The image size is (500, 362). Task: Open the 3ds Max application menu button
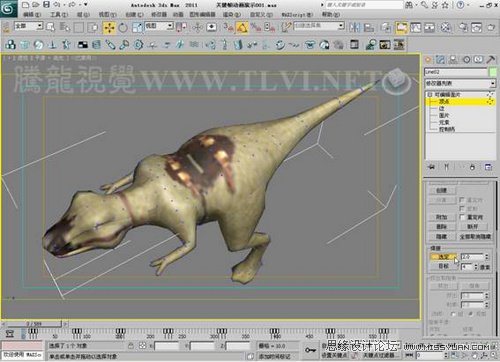(x=8, y=8)
